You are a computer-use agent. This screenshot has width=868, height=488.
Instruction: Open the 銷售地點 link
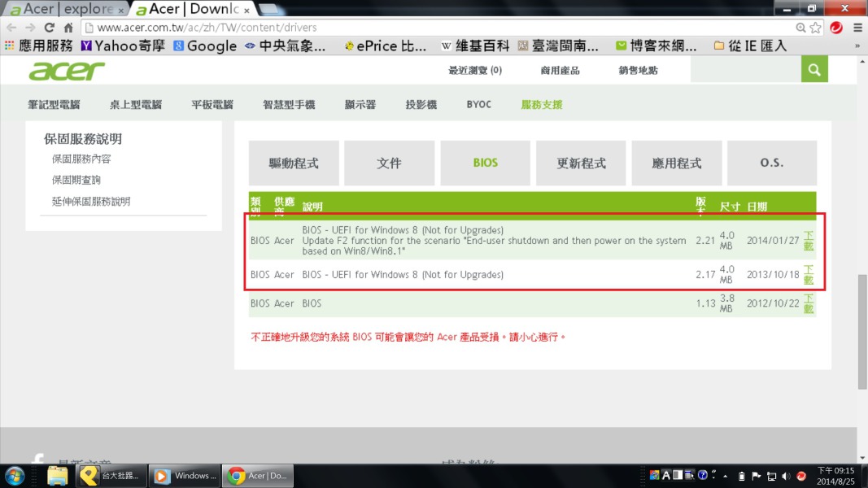pyautogui.click(x=638, y=70)
